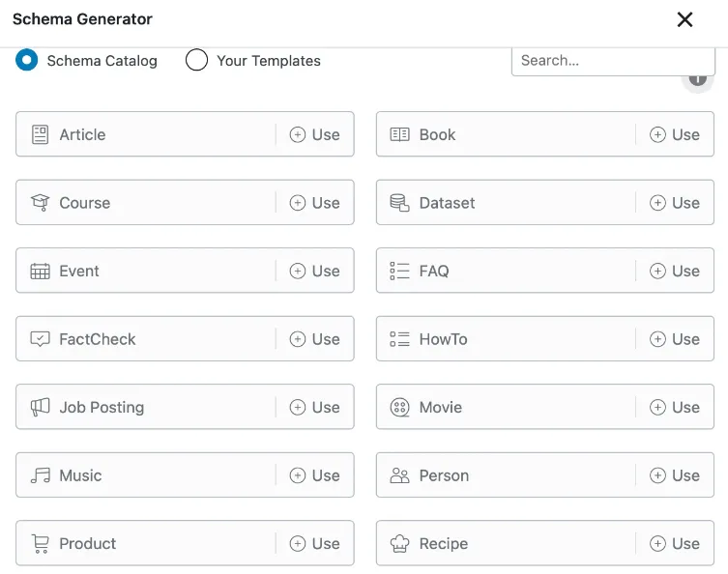
Task: Use the FAQ schema
Action: point(675,271)
